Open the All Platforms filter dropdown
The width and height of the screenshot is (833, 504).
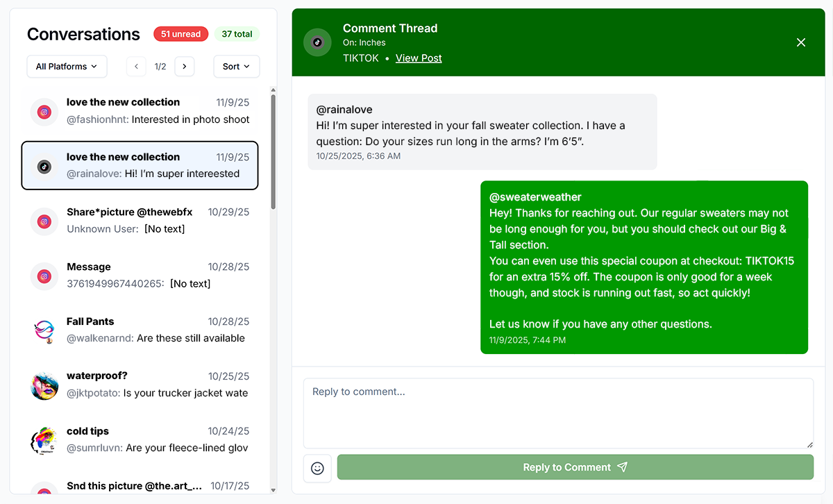[66, 66]
